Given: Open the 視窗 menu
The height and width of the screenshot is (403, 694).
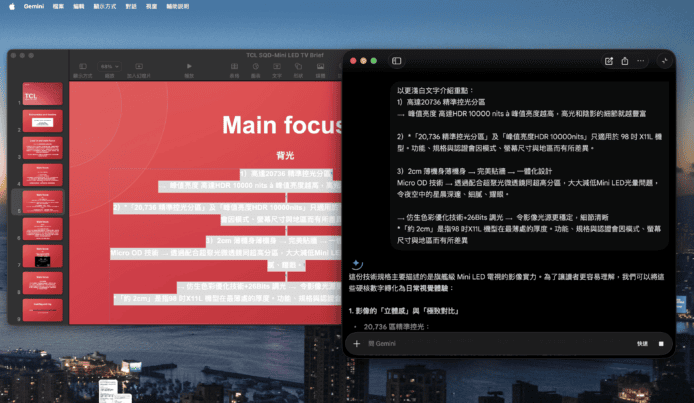Looking at the screenshot, I should point(151,6).
